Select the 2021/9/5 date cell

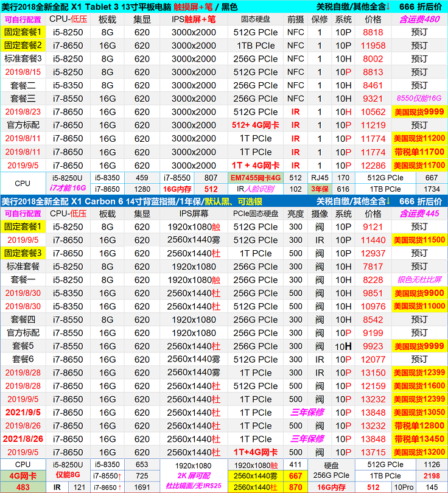(x=23, y=413)
